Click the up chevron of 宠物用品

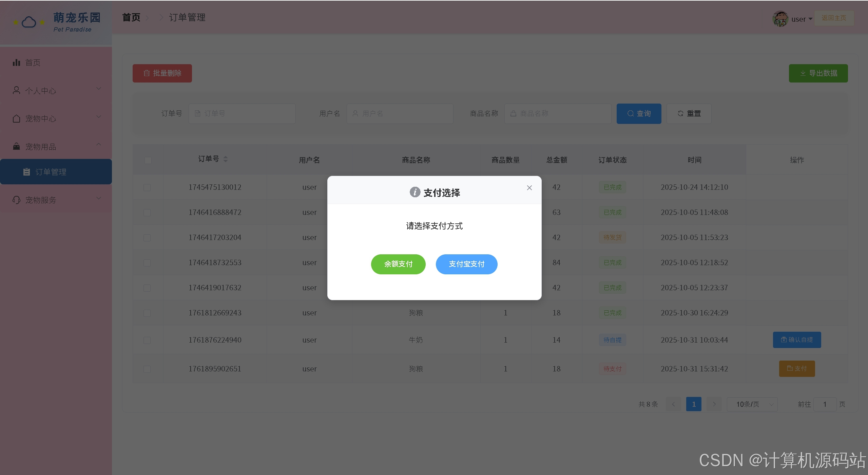pos(99,144)
